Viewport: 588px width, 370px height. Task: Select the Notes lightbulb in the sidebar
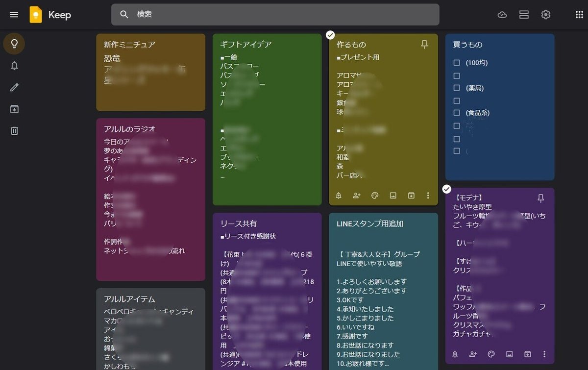click(x=14, y=44)
